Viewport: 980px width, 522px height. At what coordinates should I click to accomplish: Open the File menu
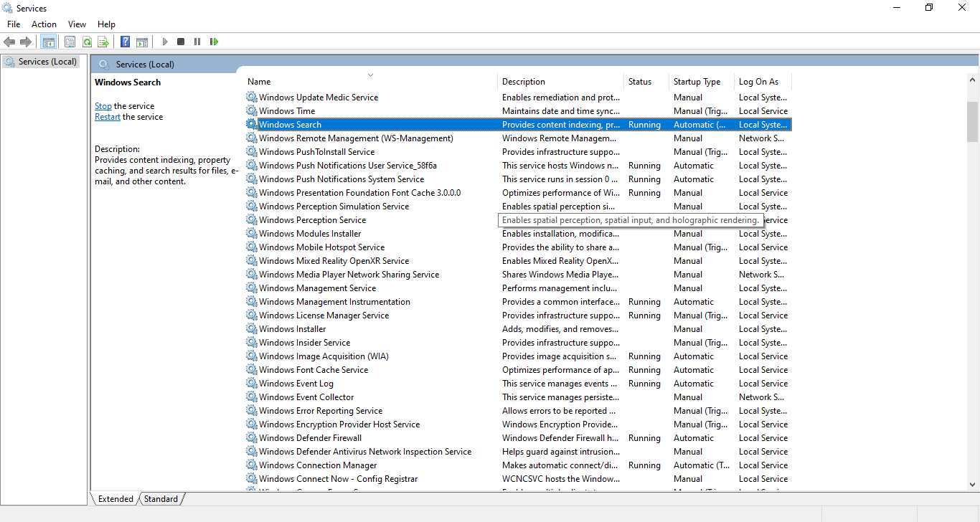pyautogui.click(x=14, y=24)
